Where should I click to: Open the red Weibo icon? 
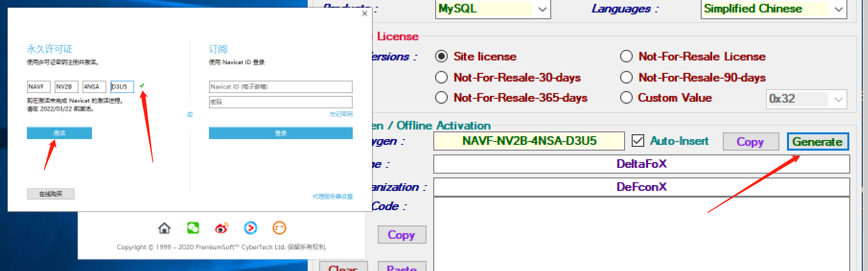[222, 228]
